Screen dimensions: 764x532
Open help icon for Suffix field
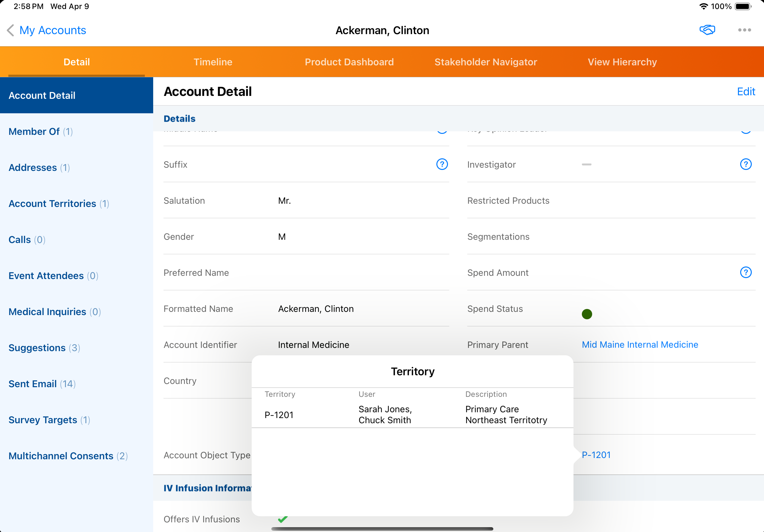click(x=442, y=164)
